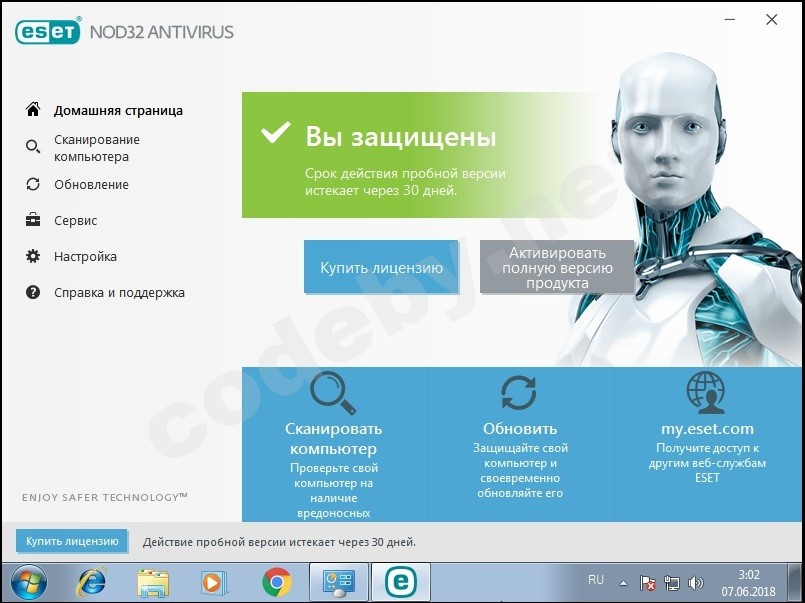Minimize the ESET NOD32 window

tap(730, 20)
